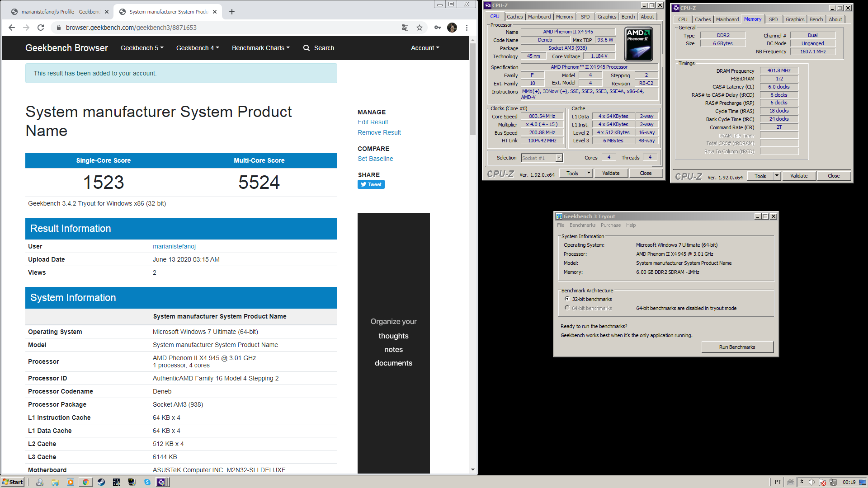Show hidden tray icons
This screenshot has width=868, height=488.
click(802, 482)
